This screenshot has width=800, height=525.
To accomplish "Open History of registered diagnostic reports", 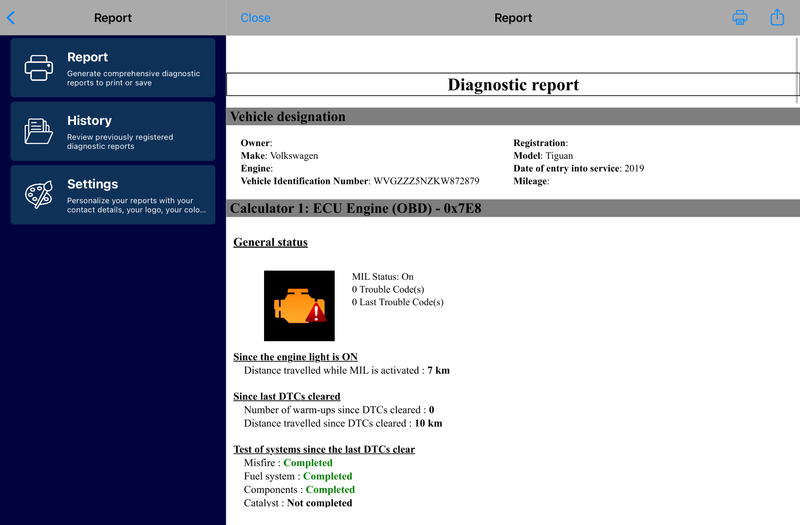I will (x=112, y=131).
